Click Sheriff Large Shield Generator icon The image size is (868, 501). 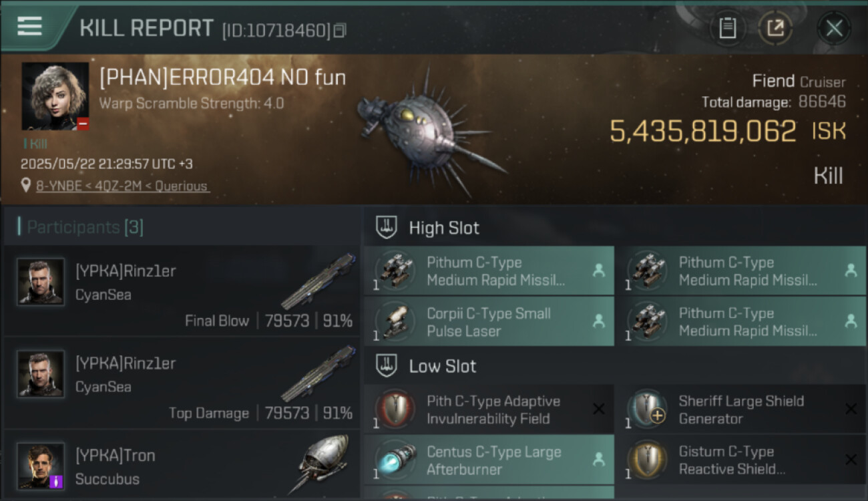point(647,409)
